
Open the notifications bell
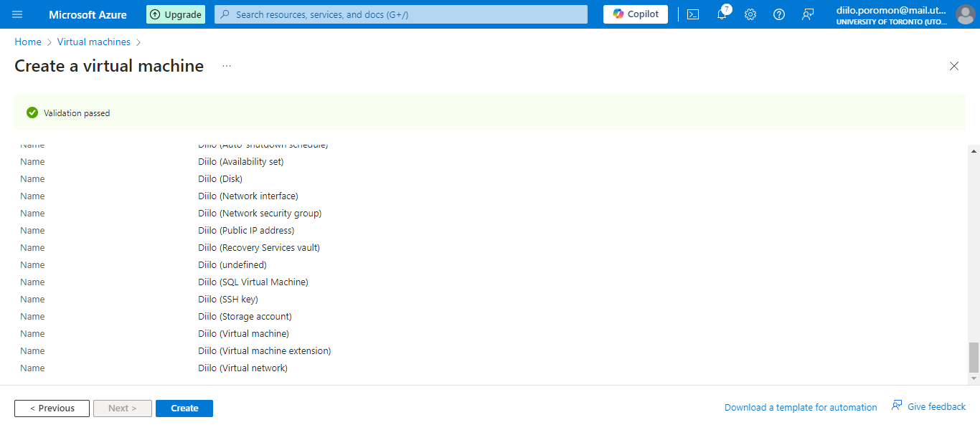(722, 14)
